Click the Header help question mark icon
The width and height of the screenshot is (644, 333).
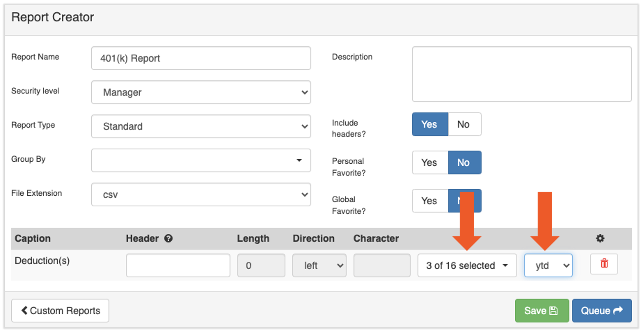[169, 238]
